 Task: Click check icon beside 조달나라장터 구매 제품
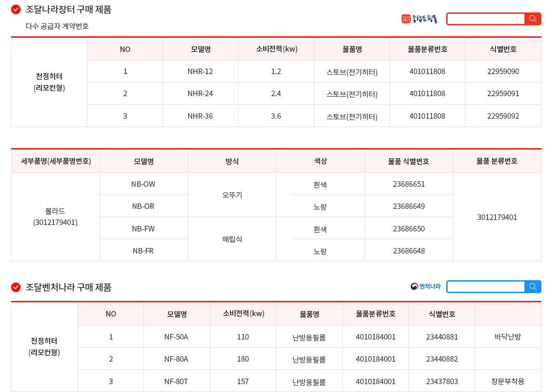[16, 9]
